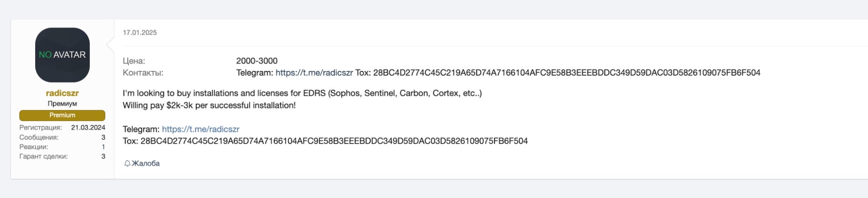Image resolution: width=868 pixels, height=198 pixels.
Task: Click the Tox ID in the Контакты row
Action: point(567,73)
